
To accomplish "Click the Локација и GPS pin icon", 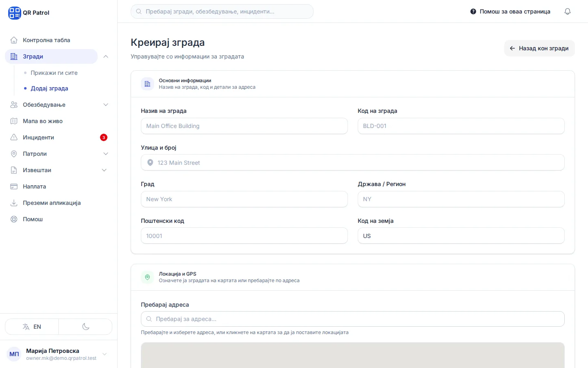I will (147, 277).
